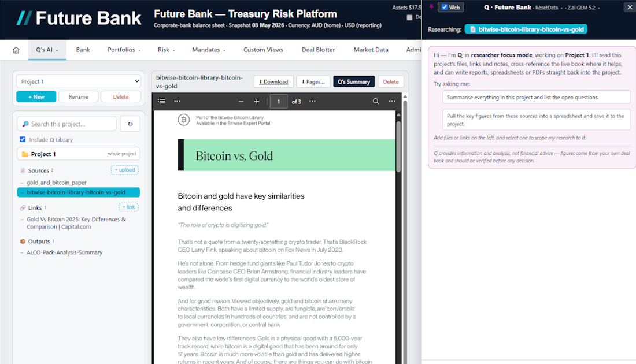Open ALCO-Pack-Analysis-Summary output

point(65,252)
